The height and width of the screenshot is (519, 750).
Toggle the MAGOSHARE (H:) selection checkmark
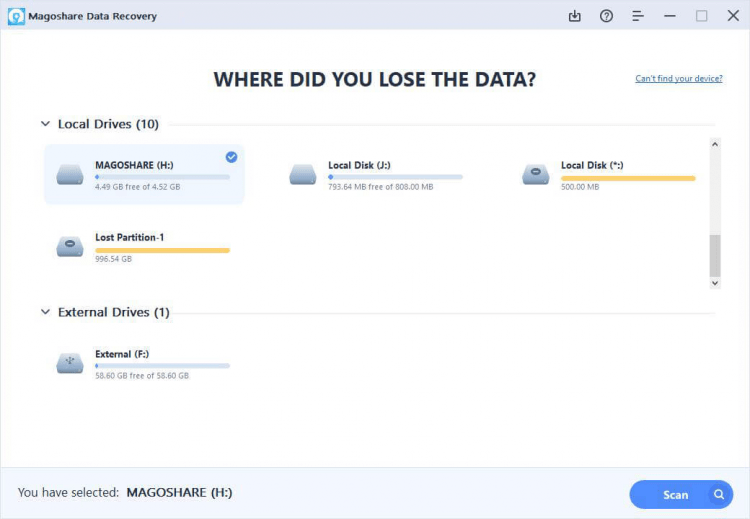[x=232, y=157]
